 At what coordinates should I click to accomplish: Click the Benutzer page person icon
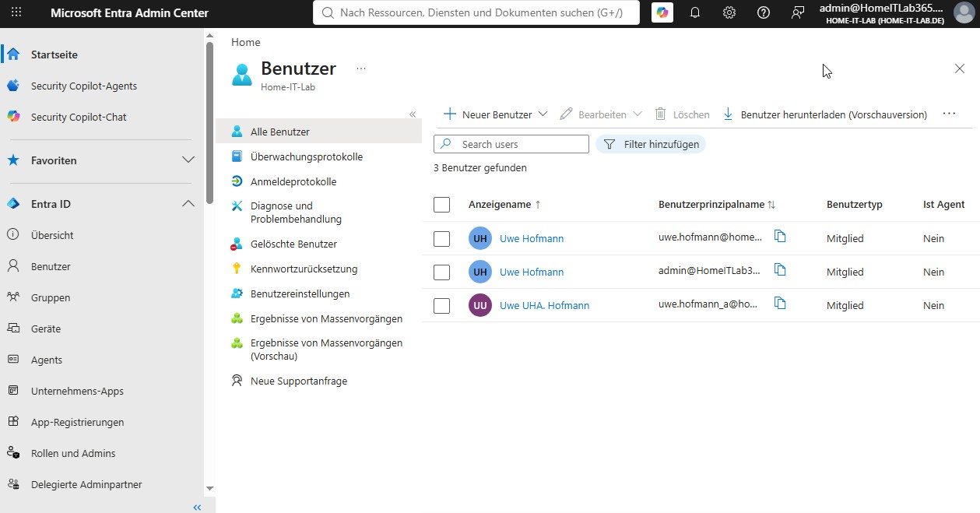[x=243, y=75]
